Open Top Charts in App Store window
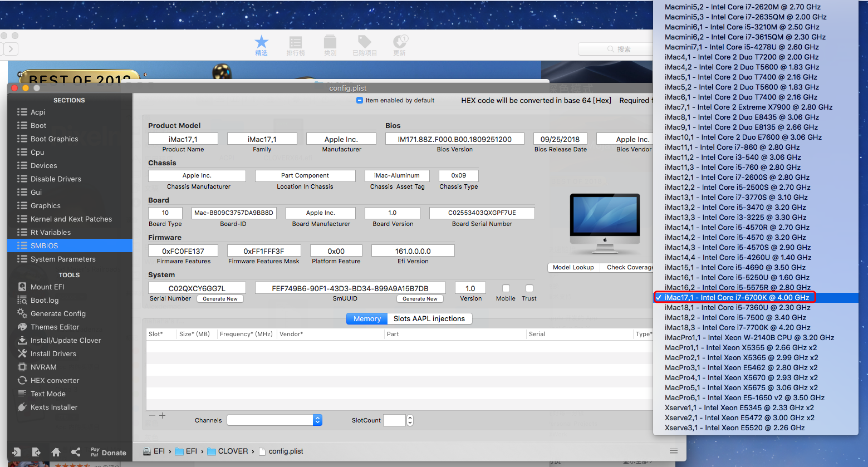 [x=296, y=46]
